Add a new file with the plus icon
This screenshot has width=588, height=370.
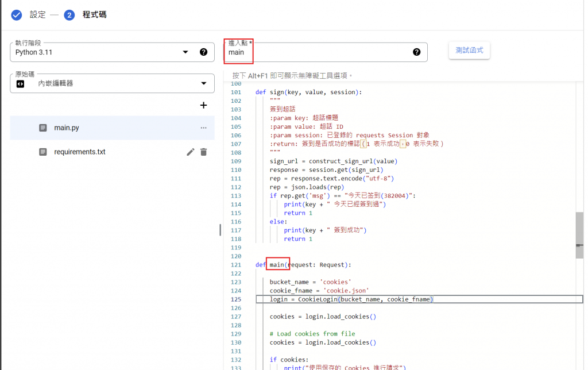[x=203, y=106]
